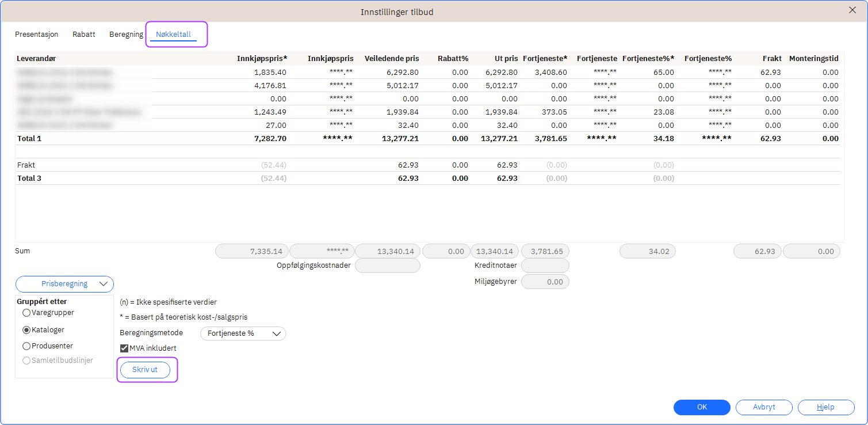Click the Kreditnotaer field
Image resolution: width=868 pixels, height=425 pixels.
click(545, 265)
